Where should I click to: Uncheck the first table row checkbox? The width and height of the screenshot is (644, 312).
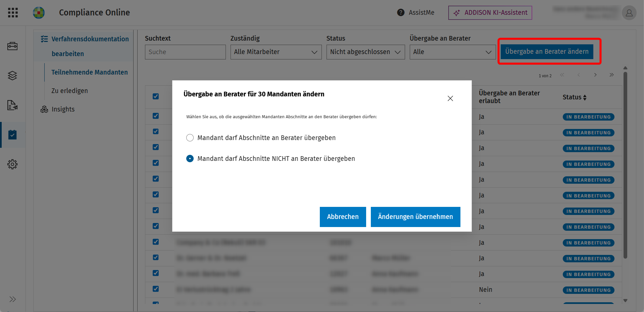point(156,116)
